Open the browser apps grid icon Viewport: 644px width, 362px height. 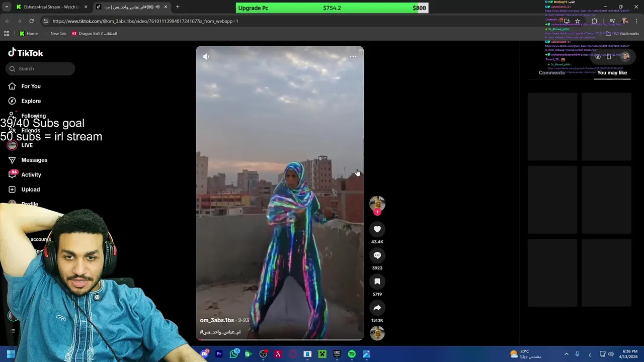[x=7, y=34]
